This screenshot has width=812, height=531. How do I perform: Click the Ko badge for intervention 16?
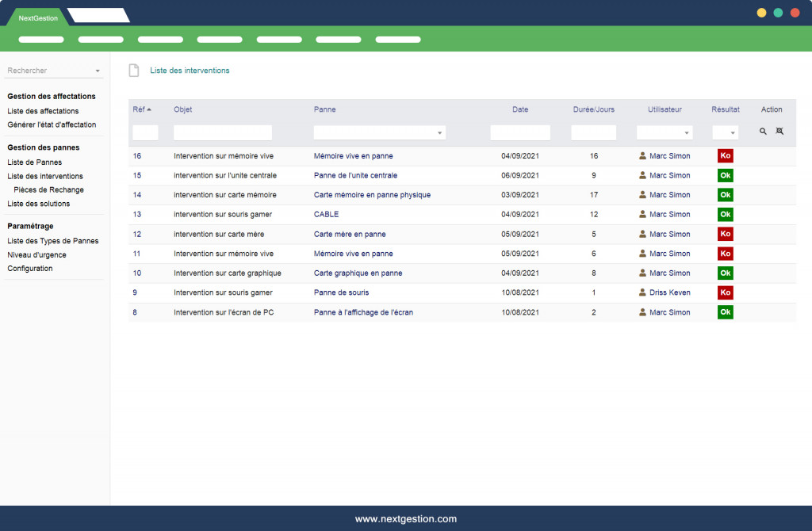(x=725, y=156)
